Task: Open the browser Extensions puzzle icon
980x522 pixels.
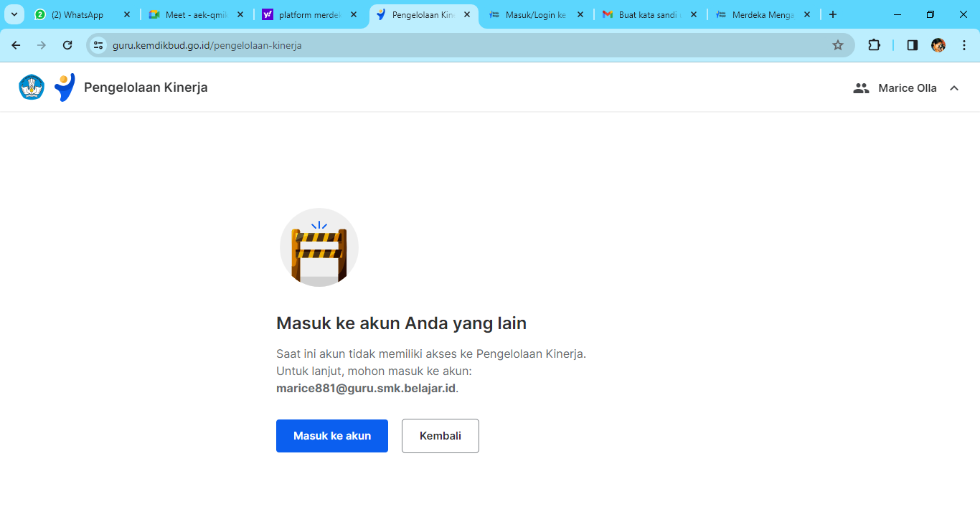Action: click(874, 45)
